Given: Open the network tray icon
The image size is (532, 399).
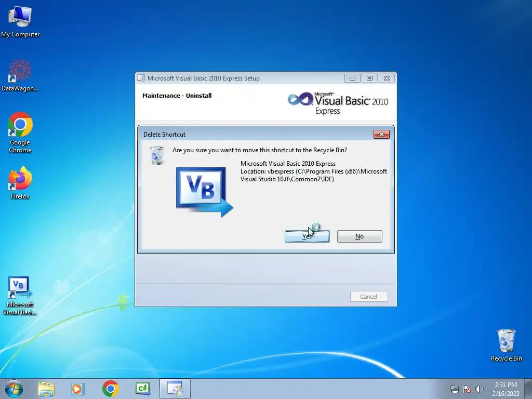Looking at the screenshot, I should pyautogui.click(x=454, y=389).
